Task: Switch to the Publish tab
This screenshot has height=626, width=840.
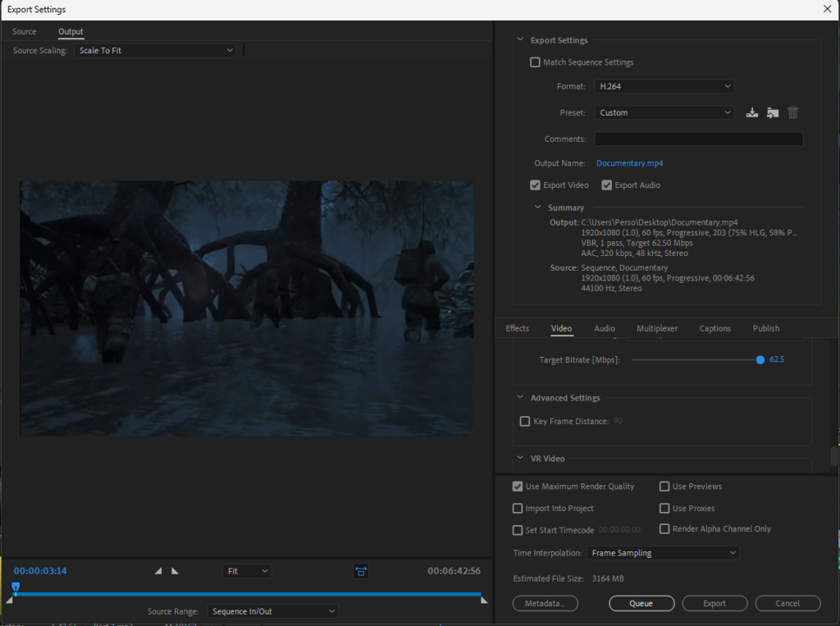Action: (766, 328)
